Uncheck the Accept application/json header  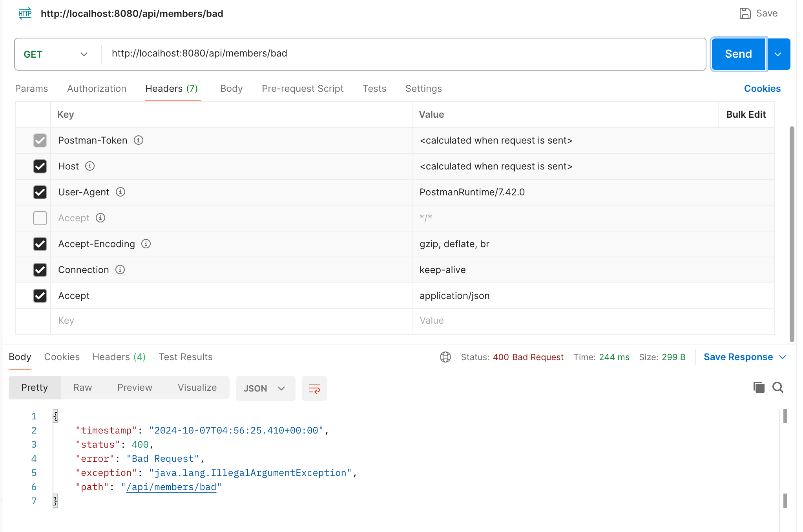(40, 296)
